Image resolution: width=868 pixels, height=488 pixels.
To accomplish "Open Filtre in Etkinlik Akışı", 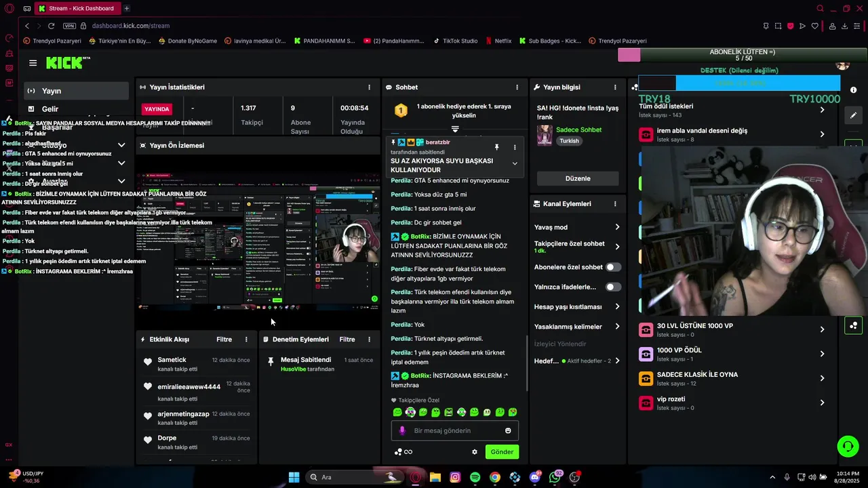I will (x=224, y=340).
